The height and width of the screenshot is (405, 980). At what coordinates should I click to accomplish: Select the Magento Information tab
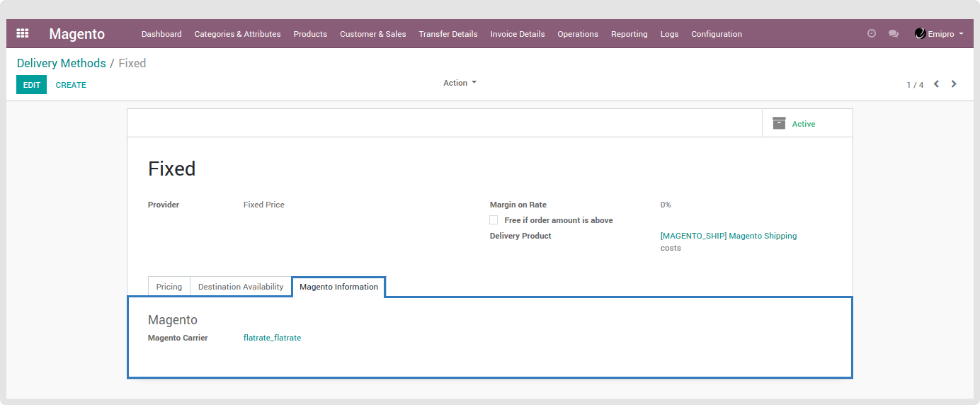pyautogui.click(x=338, y=287)
